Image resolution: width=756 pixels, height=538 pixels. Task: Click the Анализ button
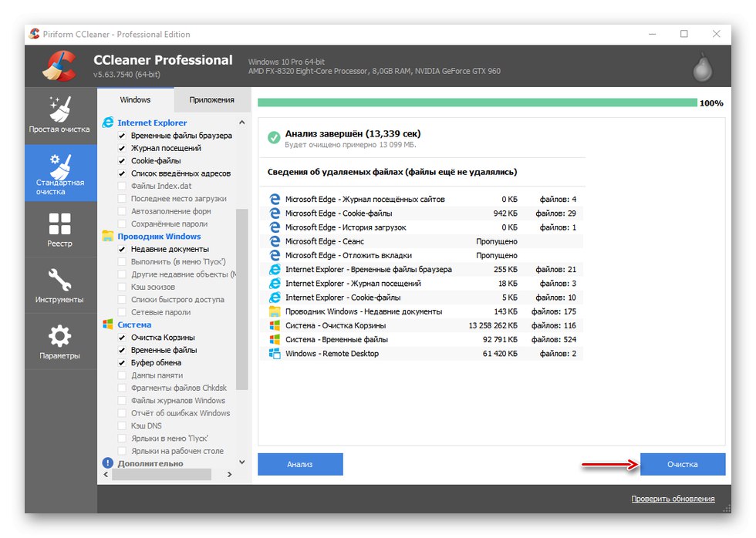click(300, 464)
